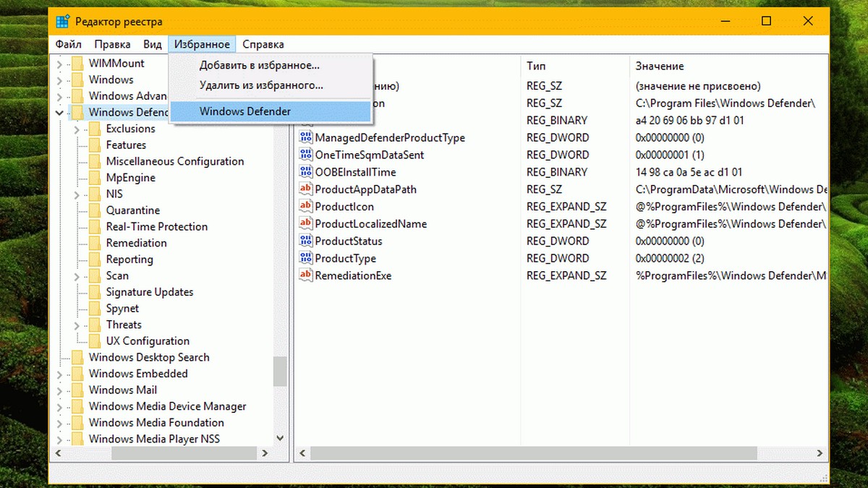Select the ProductStatus value name

[x=349, y=241]
